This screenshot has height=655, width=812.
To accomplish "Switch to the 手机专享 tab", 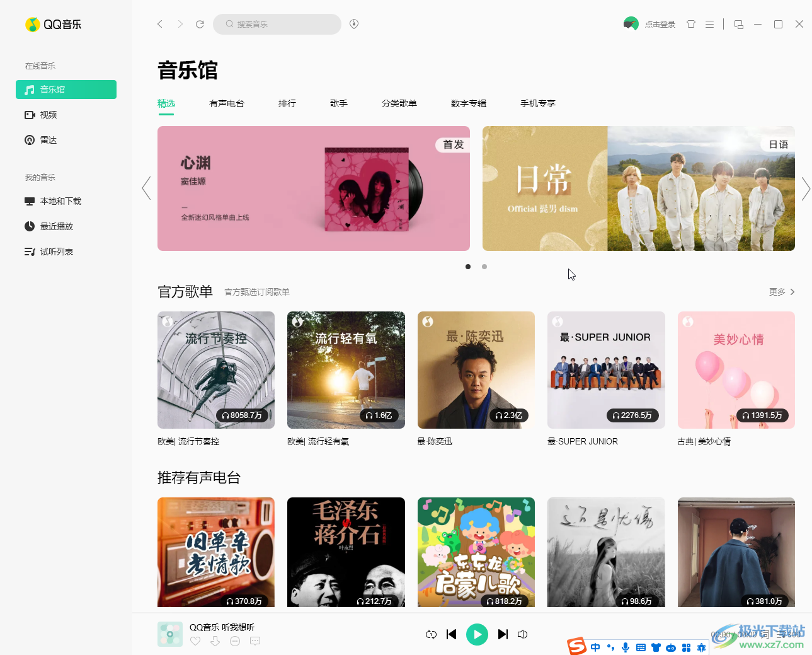I will [x=538, y=103].
